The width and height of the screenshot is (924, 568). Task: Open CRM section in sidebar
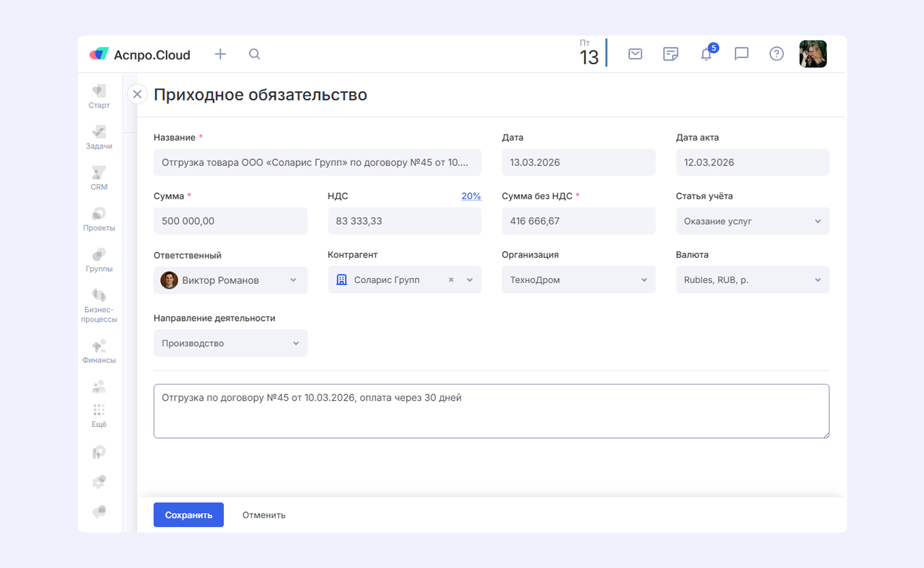99,178
